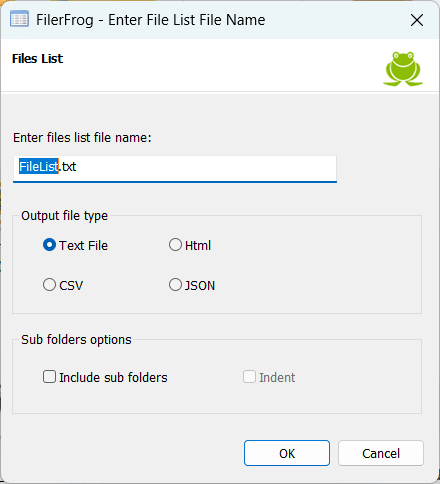Click the FilerFrog window icon in title bar
Viewport: 440px width, 484px height.
coord(19,19)
